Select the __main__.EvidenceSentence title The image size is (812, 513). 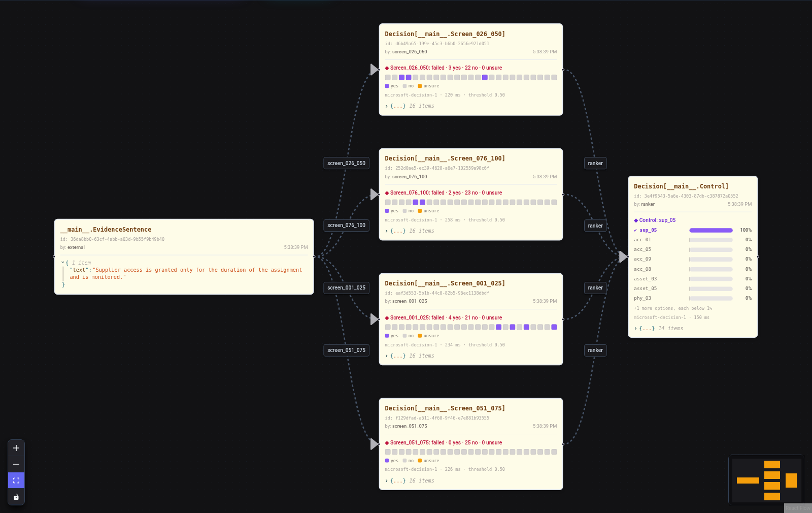click(x=106, y=230)
